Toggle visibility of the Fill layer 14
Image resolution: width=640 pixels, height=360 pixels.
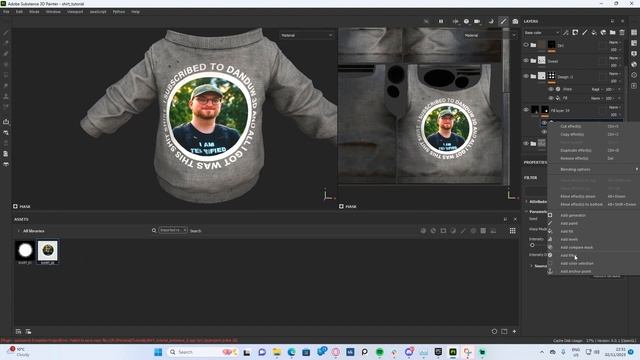[526, 109]
